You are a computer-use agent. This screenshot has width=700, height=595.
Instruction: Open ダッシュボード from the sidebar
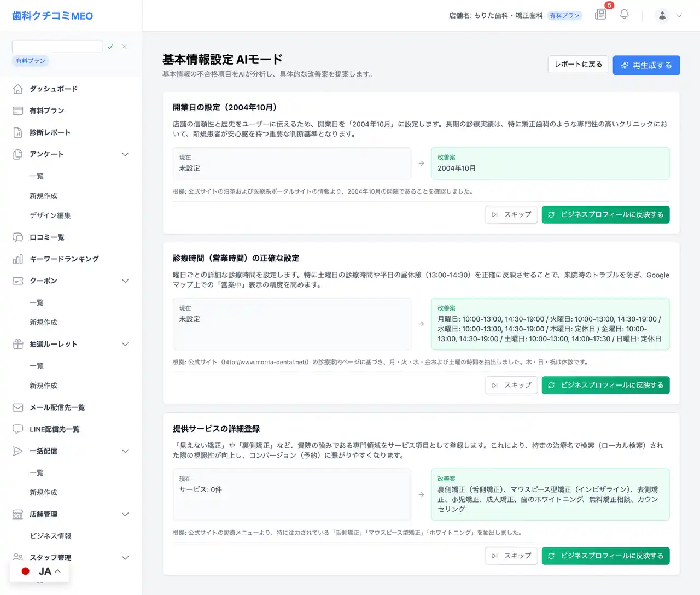[x=53, y=89]
